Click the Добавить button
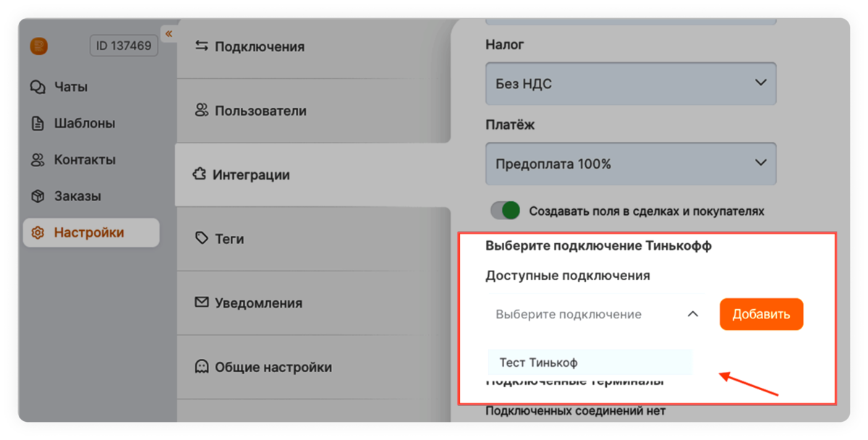The height and width of the screenshot is (440, 868). [x=761, y=314]
